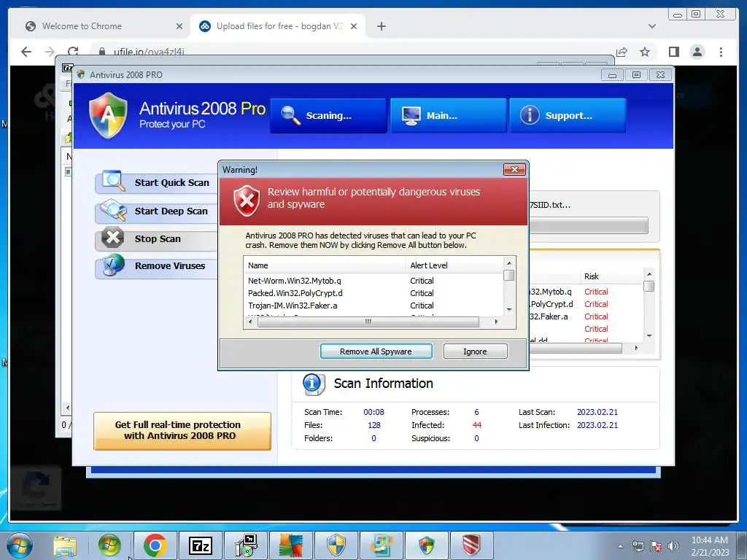This screenshot has height=560, width=747.
Task: Reload the page in Chrome
Action: click(x=73, y=52)
